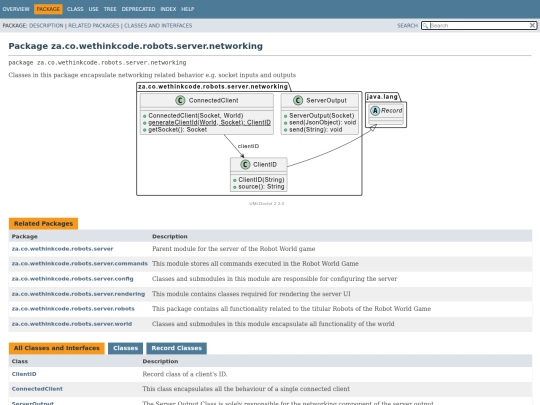Select the Related Packages tab header
The height and width of the screenshot is (405, 540).
coord(43,224)
